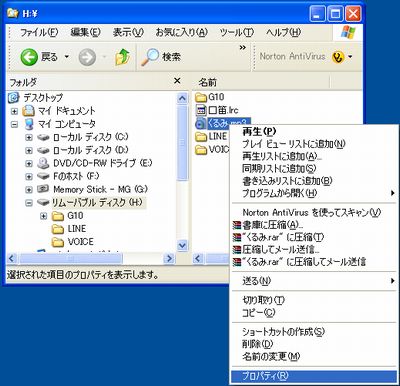Expand Fのホスト (F:) node

pos(29,176)
